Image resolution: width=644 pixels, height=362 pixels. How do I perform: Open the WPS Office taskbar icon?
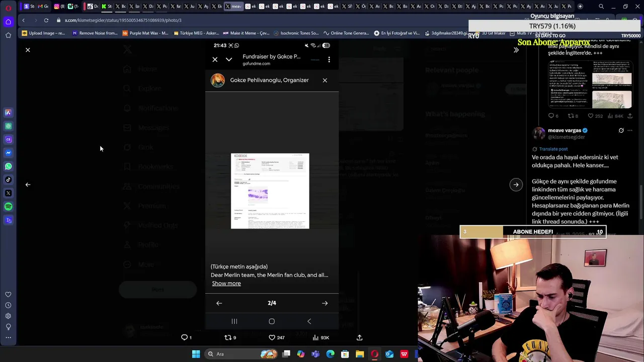coord(404,354)
